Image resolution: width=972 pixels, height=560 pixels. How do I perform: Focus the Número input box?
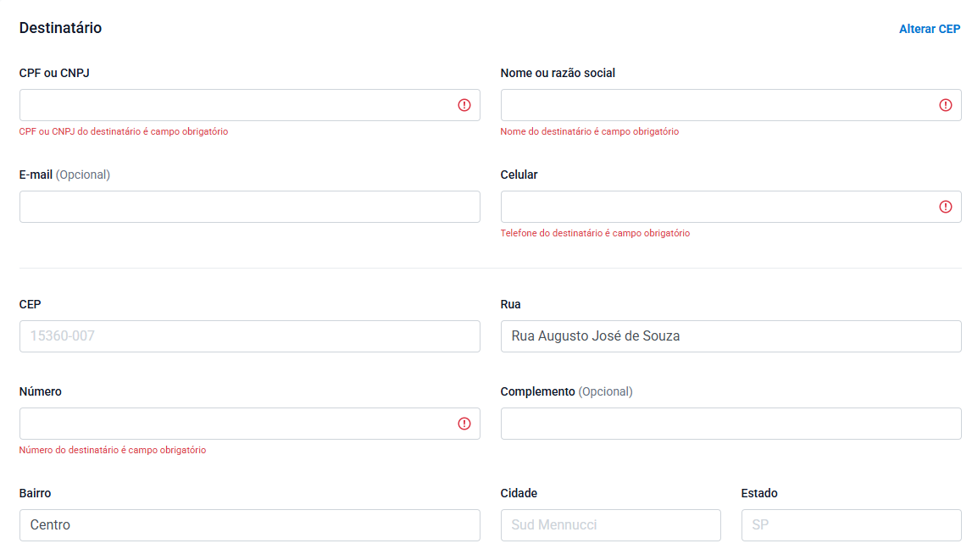(x=237, y=424)
